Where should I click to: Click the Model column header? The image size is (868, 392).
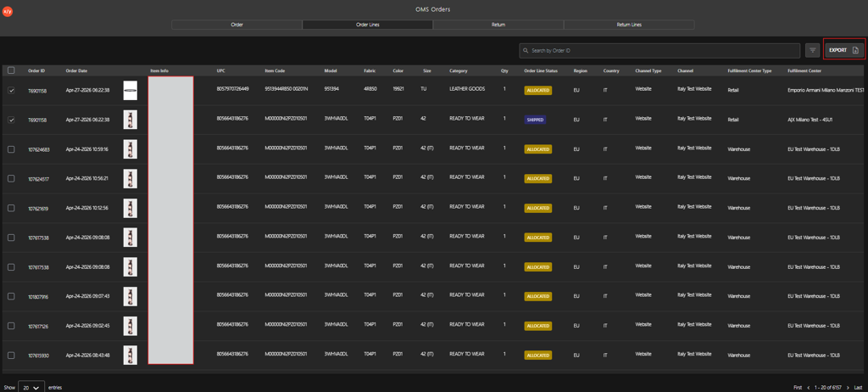click(331, 71)
